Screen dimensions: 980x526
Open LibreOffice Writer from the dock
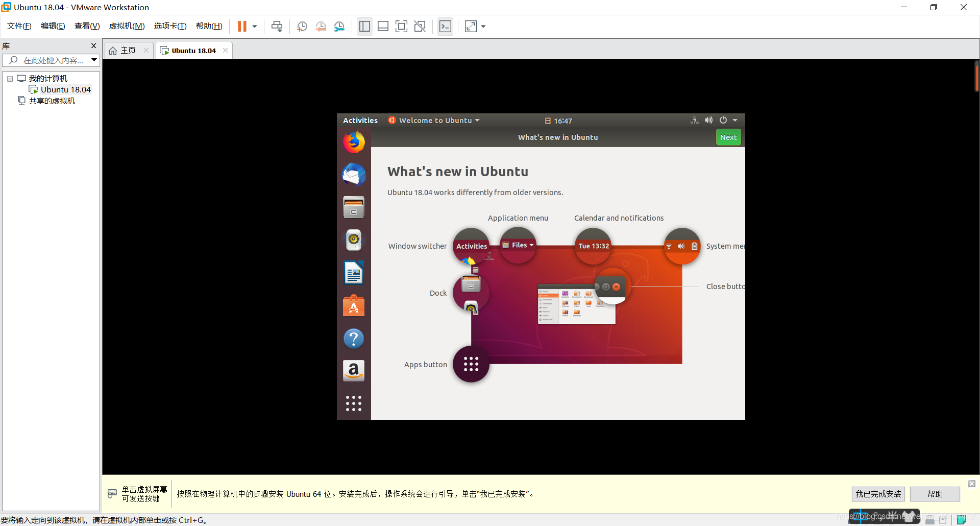coord(354,273)
